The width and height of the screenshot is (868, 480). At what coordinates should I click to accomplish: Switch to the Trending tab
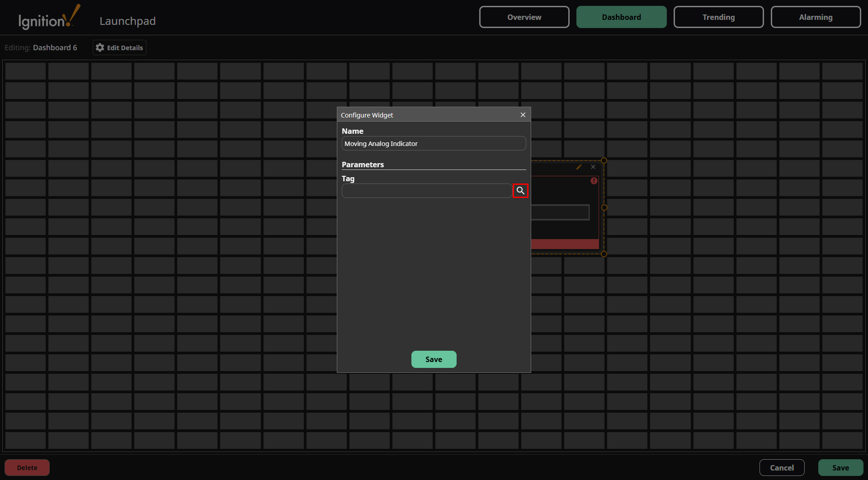(718, 17)
